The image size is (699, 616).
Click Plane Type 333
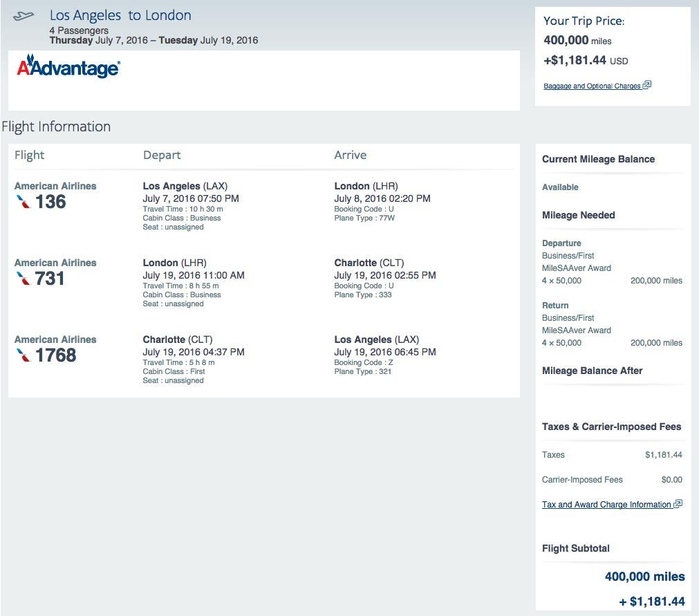pyautogui.click(x=363, y=295)
